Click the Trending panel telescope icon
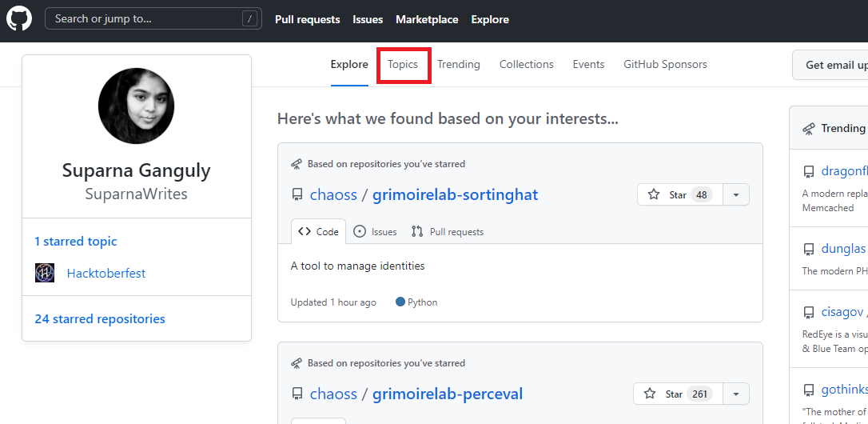 pyautogui.click(x=809, y=129)
